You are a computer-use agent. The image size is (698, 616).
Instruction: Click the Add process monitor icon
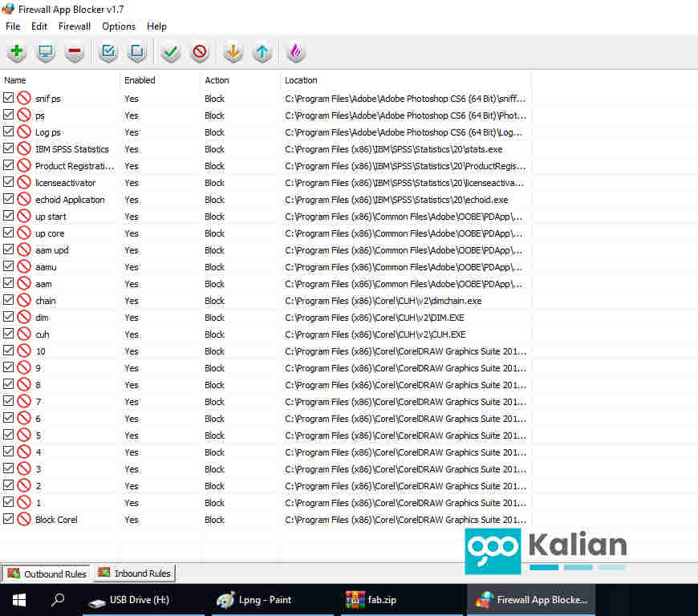pos(46,52)
